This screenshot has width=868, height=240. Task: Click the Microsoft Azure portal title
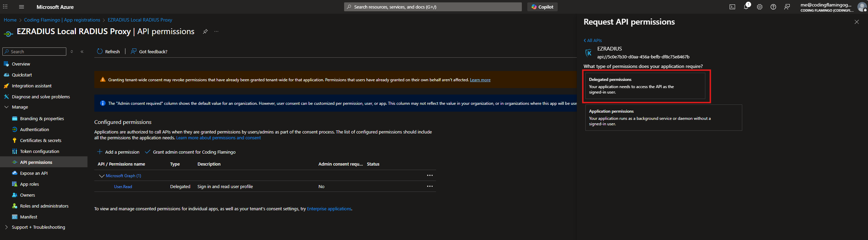coord(55,7)
